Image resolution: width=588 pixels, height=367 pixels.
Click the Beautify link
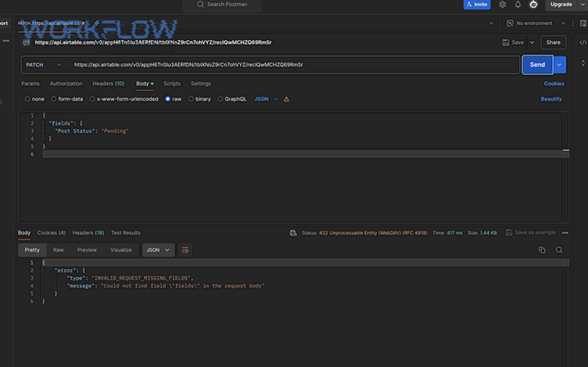[551, 99]
